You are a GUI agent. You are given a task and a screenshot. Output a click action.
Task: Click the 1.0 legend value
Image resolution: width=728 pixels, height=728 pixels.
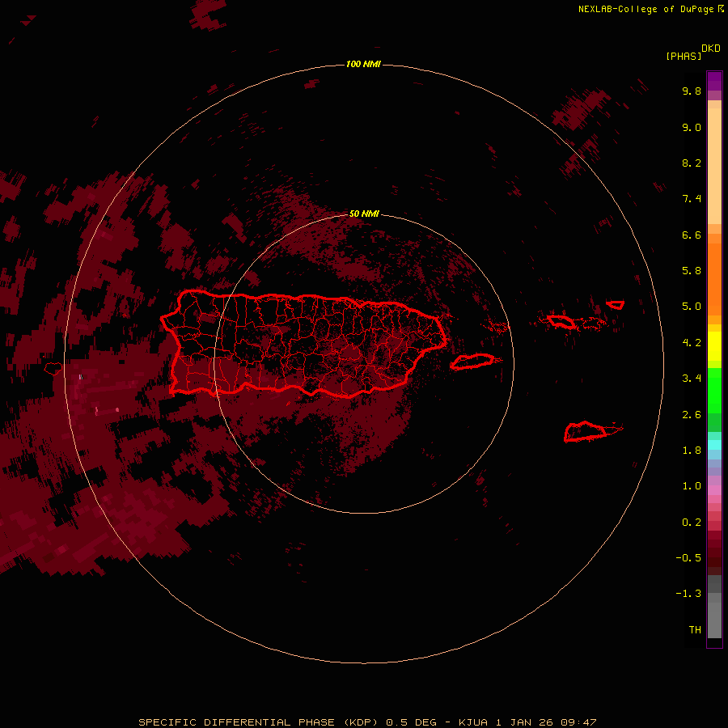pyautogui.click(x=692, y=486)
